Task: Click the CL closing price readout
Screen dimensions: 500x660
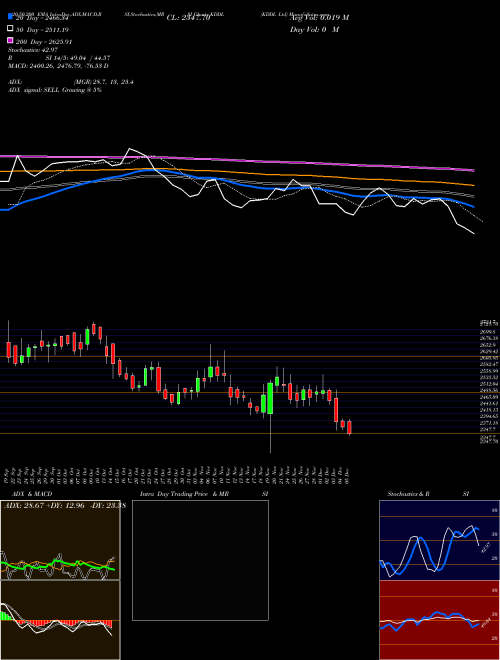Action: point(188,18)
